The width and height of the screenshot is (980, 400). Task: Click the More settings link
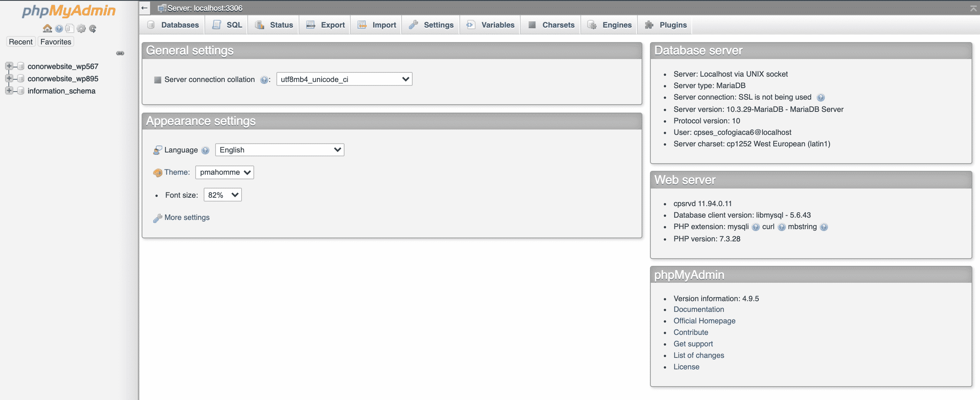pyautogui.click(x=187, y=218)
